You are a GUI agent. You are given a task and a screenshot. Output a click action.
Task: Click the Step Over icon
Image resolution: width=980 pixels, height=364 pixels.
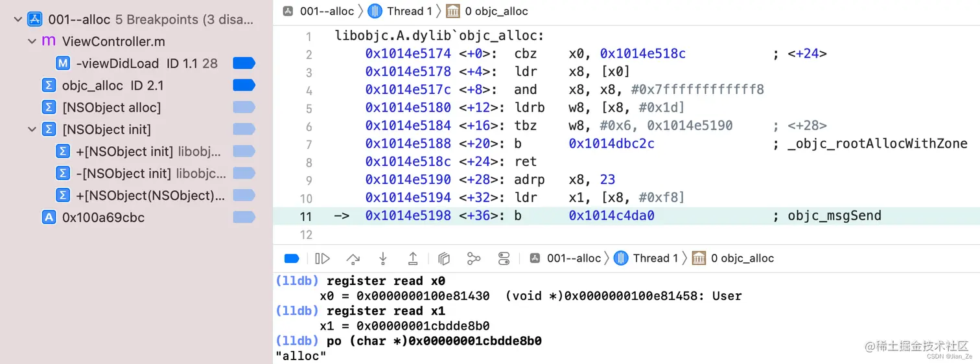coord(353,258)
